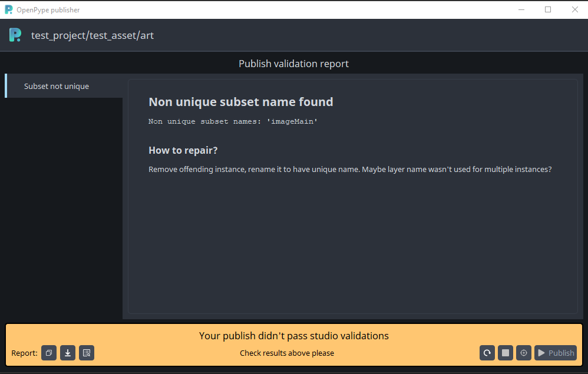Click the OpenPype logo in header
Viewport: 588px width, 374px height.
point(15,35)
